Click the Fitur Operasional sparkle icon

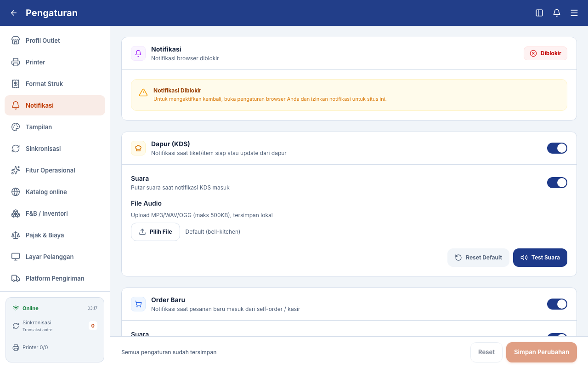pyautogui.click(x=16, y=170)
